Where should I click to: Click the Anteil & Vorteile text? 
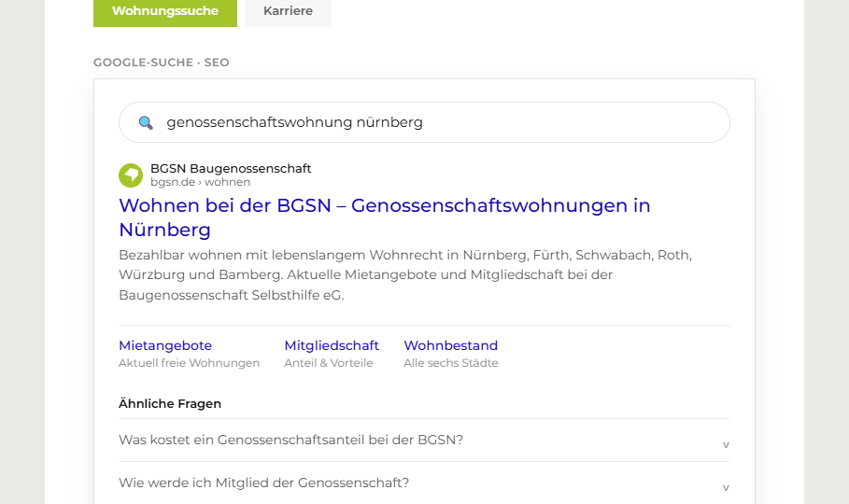pos(329,363)
